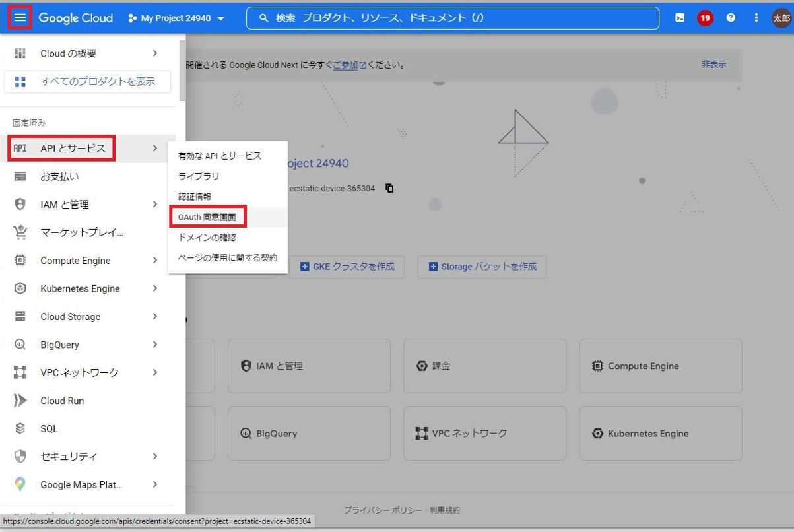Open the notifications badge showing 19
The height and width of the screenshot is (532, 794).
click(x=705, y=18)
